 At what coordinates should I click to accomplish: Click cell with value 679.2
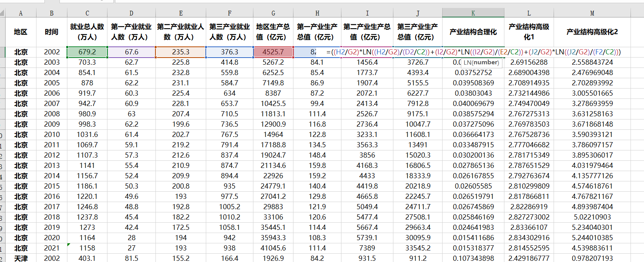87,52
